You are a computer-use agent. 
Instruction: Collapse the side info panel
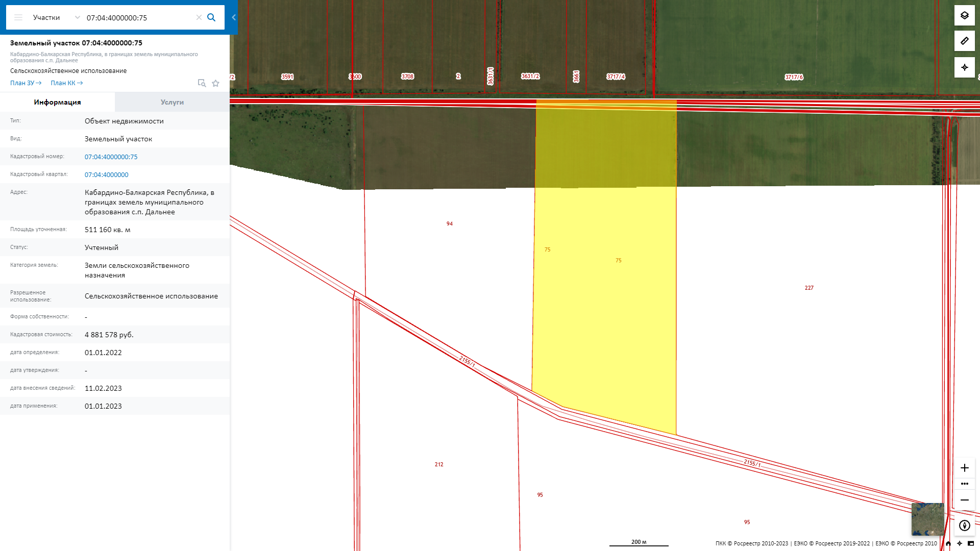234,17
